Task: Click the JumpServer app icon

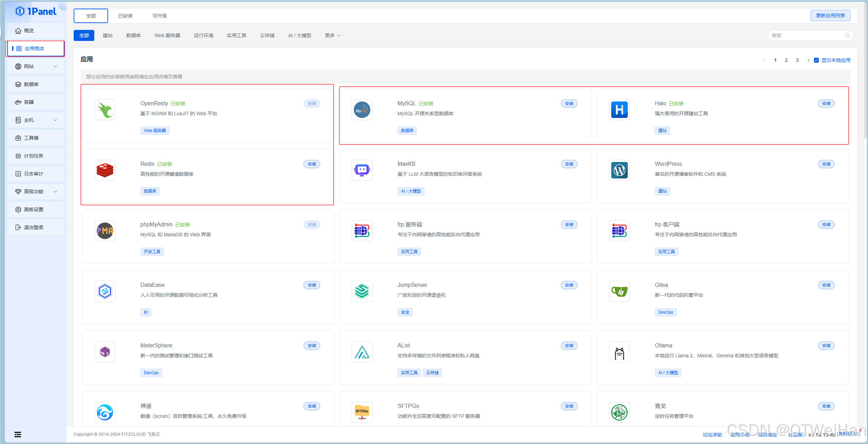Action: tap(362, 292)
